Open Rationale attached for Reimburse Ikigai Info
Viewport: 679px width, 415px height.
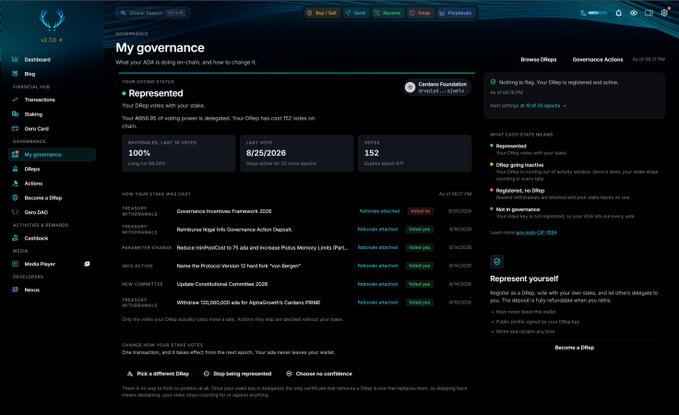[x=378, y=229]
